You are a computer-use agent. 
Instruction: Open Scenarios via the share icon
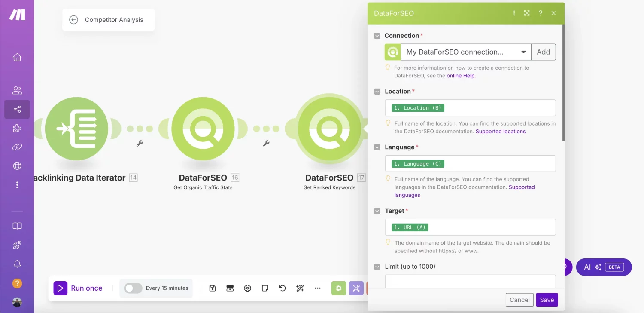[x=17, y=109]
